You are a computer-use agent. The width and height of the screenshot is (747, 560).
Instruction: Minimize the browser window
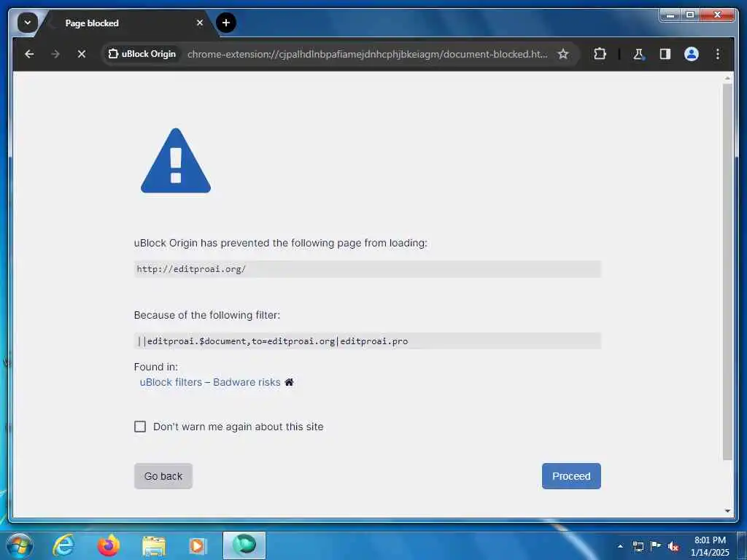coord(670,15)
